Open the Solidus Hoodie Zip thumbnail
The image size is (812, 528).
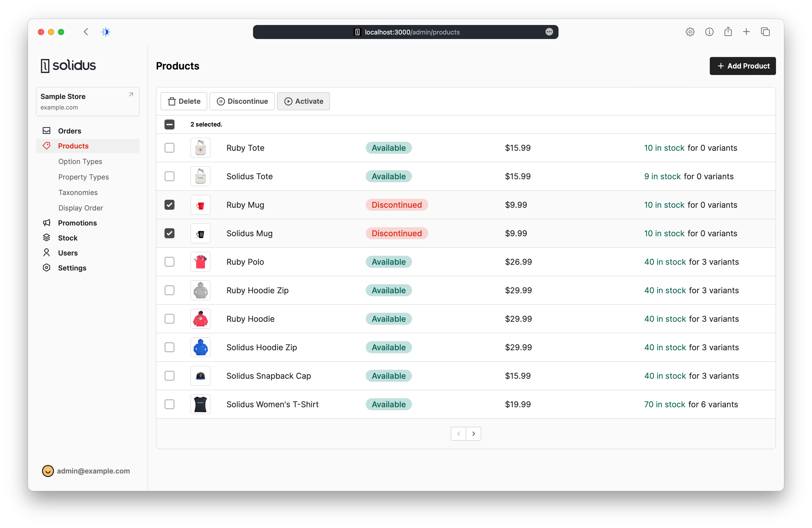[x=200, y=347]
